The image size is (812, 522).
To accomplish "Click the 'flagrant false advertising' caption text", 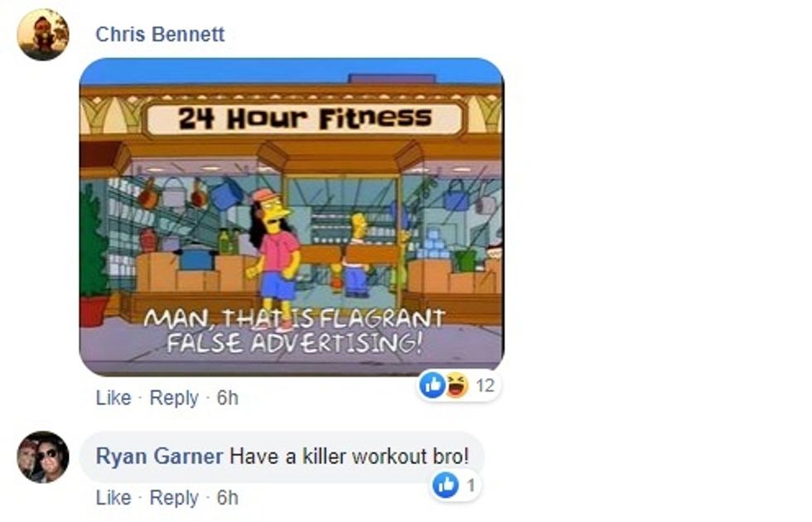I will point(295,331).
